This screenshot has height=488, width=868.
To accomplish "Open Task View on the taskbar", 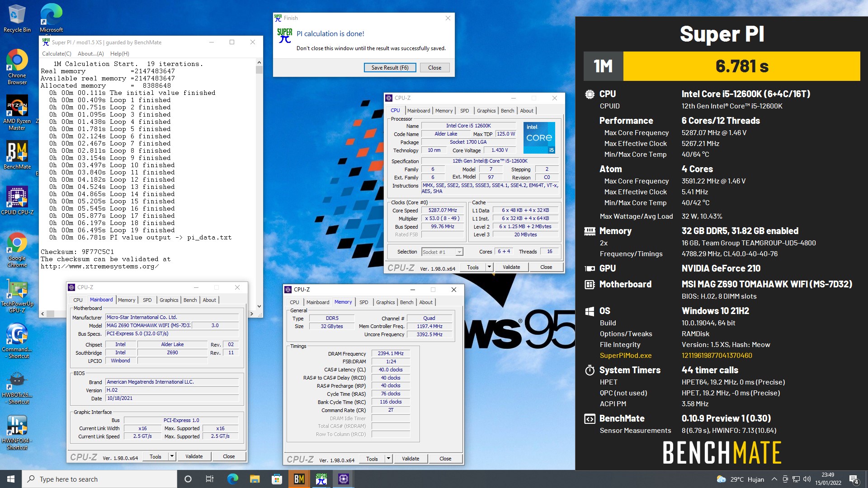I will [x=210, y=479].
